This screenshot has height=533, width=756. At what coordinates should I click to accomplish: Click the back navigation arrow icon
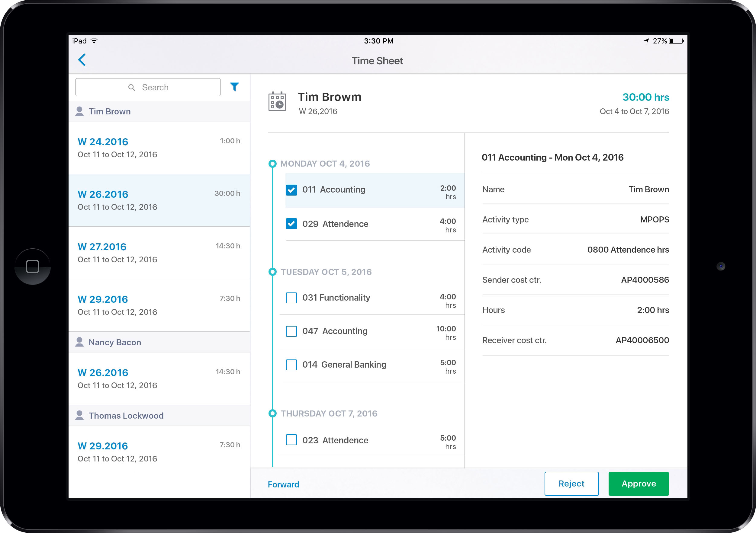tap(82, 60)
